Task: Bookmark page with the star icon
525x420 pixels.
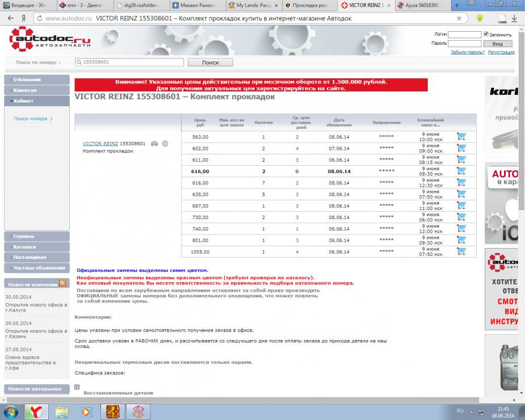Action: (x=459, y=18)
